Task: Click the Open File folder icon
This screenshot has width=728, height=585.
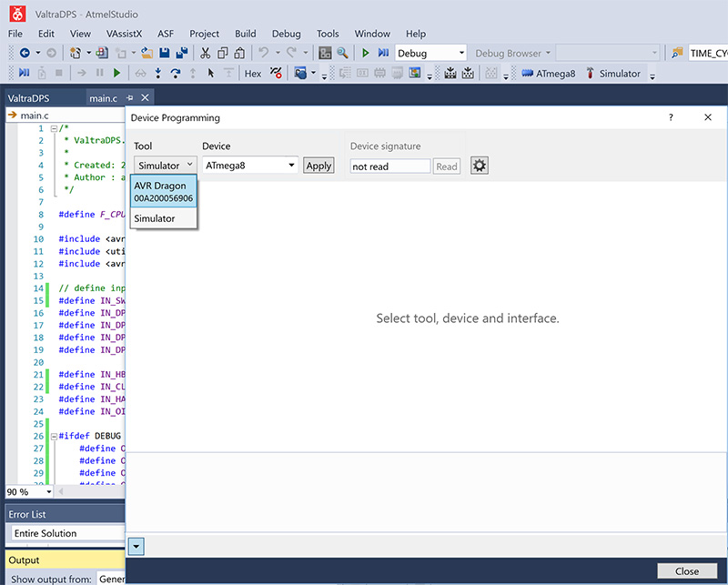Action: pyautogui.click(x=147, y=54)
